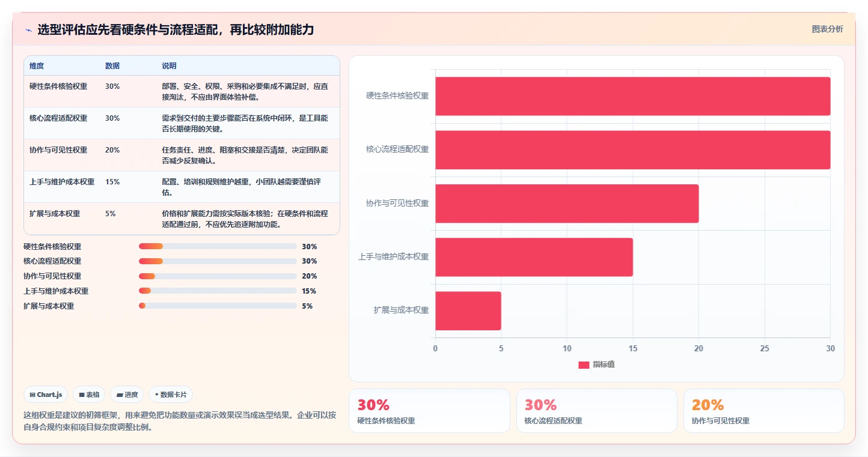Image resolution: width=868 pixels, height=457 pixels.
Task: Select the 进度 chip
Action: click(127, 395)
